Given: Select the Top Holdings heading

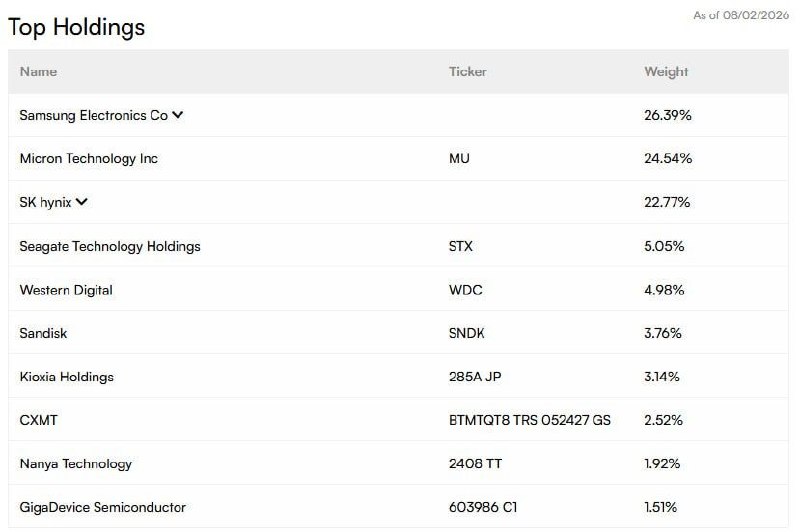Looking at the screenshot, I should click(77, 27).
